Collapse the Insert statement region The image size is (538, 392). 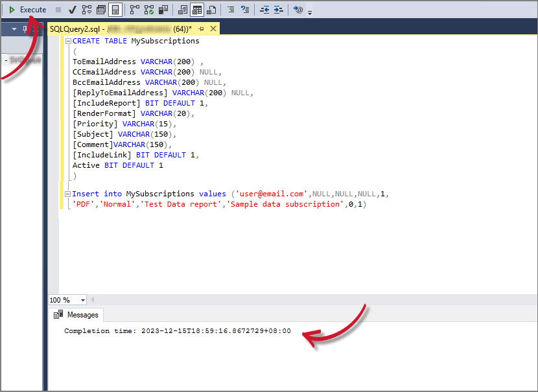coord(67,194)
